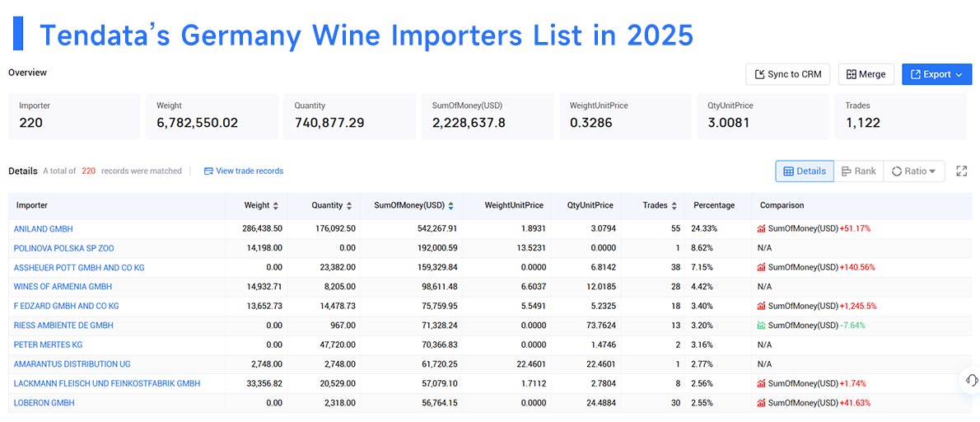This screenshot has width=980, height=422.
Task: Click comparison chart icon in F EDZARD row
Action: click(761, 307)
